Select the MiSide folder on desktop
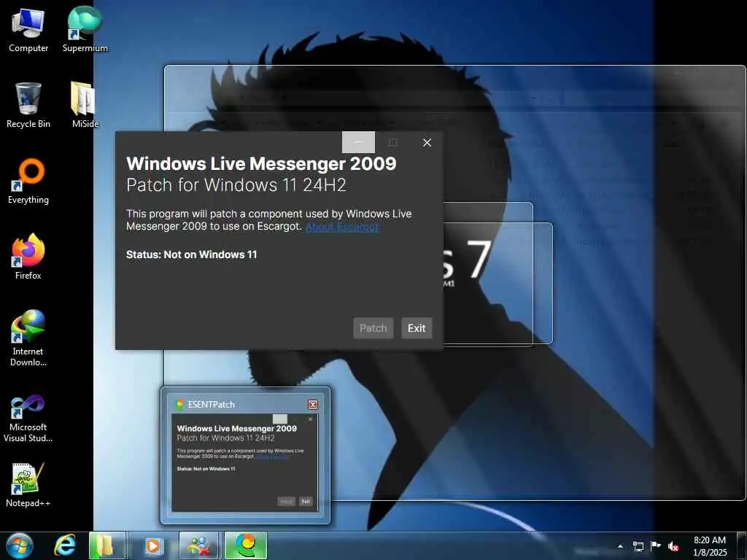 coord(85,106)
